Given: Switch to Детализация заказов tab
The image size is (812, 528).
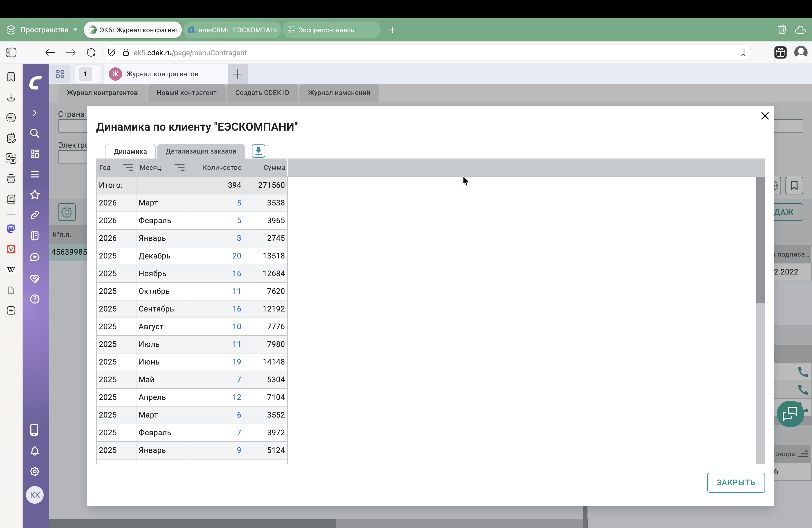Looking at the screenshot, I should coord(201,151).
